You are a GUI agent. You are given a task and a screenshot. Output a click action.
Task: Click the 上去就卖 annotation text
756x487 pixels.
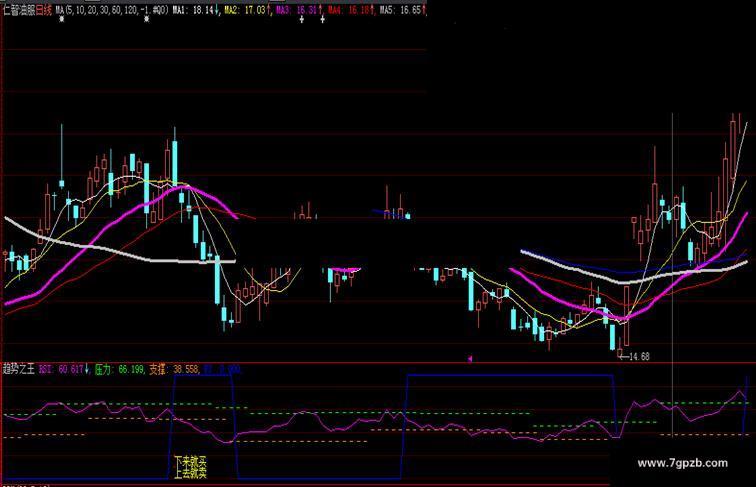[x=190, y=473]
